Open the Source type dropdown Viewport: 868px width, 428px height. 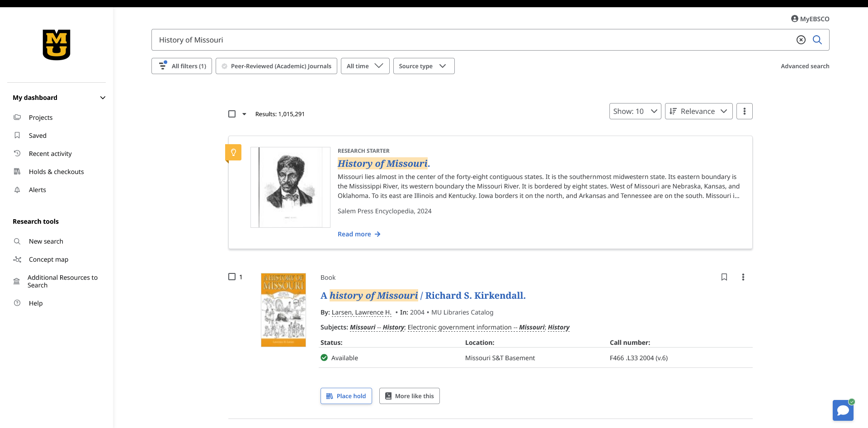pos(424,66)
